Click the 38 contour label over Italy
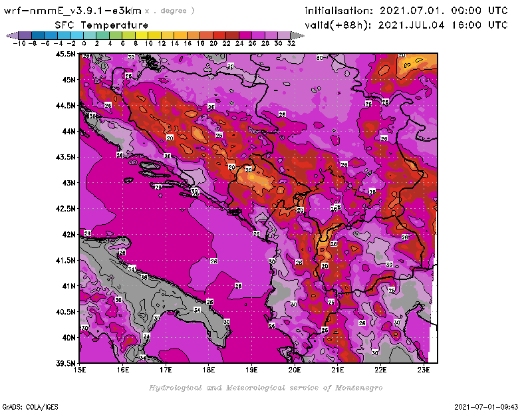 (x=144, y=277)
